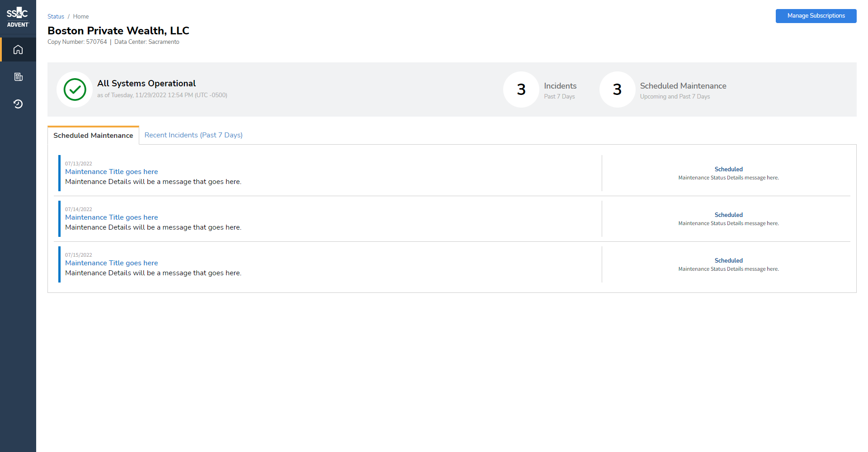Click the Copy Number 570764 text
The width and height of the screenshot is (868, 452).
click(77, 42)
